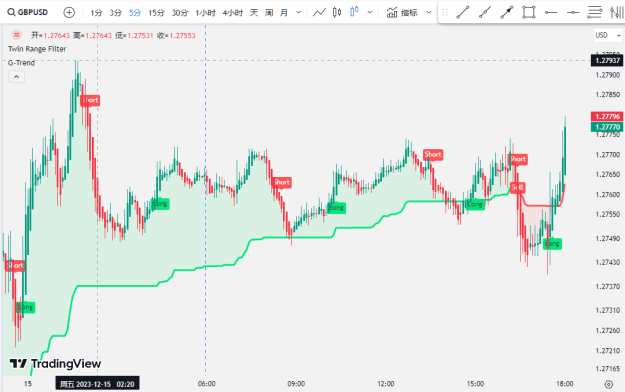Viewport: 625px width, 392px height.
Task: Click the 2023-12-15 02:20 date label
Action: click(x=97, y=384)
